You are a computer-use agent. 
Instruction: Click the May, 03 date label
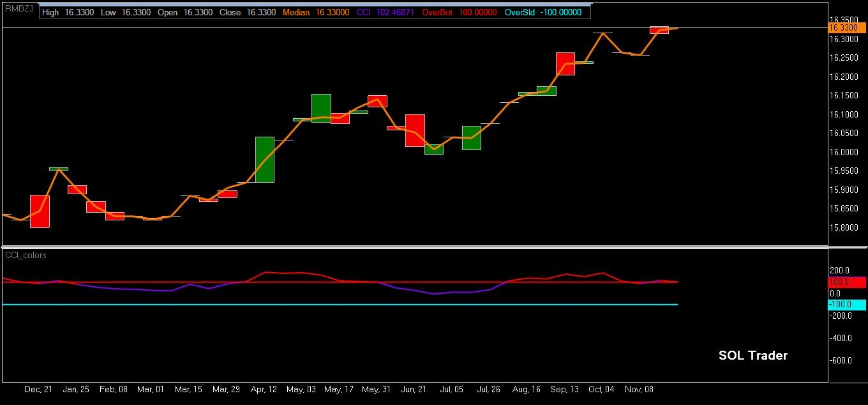(x=302, y=389)
